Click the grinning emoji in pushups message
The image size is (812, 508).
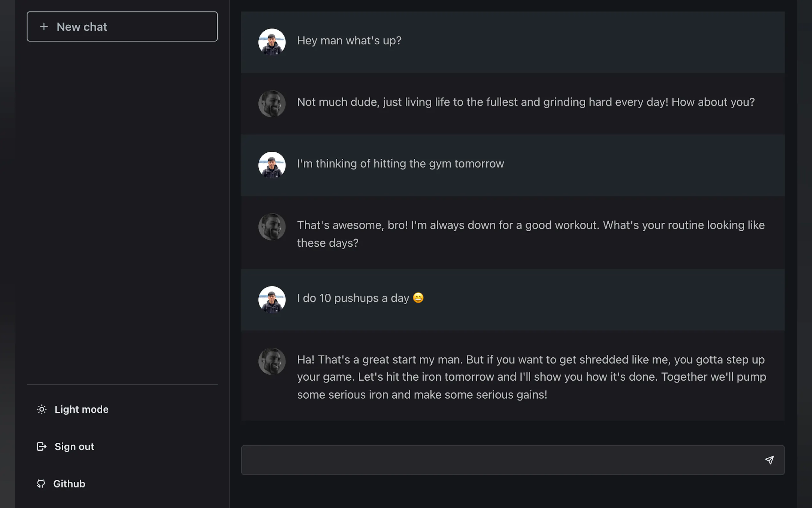pos(418,298)
